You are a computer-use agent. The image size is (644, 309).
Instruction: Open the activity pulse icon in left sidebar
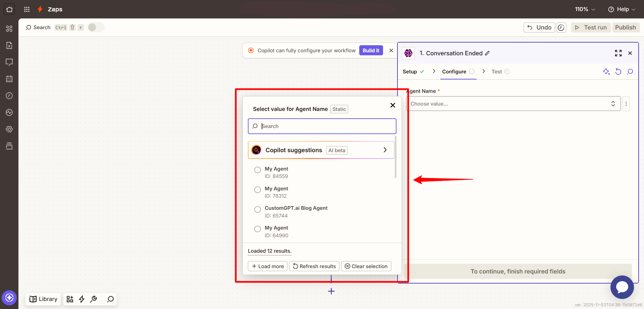(x=9, y=113)
